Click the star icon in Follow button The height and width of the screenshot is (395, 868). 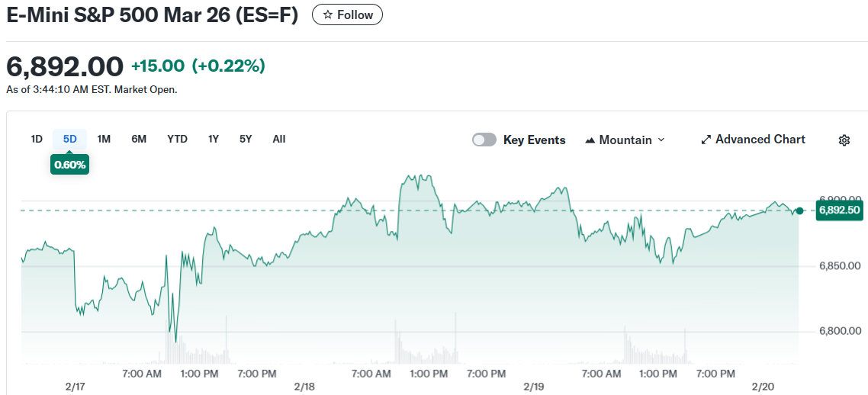[328, 15]
